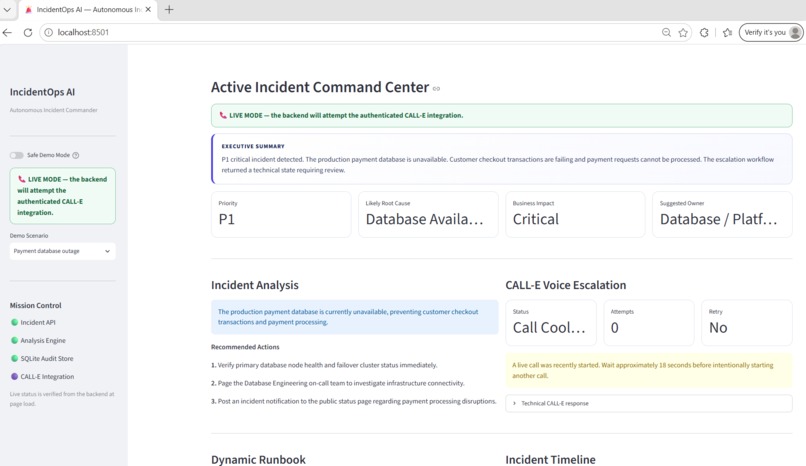
Task: Click recommended action 2 about Database Engineering on-call
Action: click(x=338, y=383)
